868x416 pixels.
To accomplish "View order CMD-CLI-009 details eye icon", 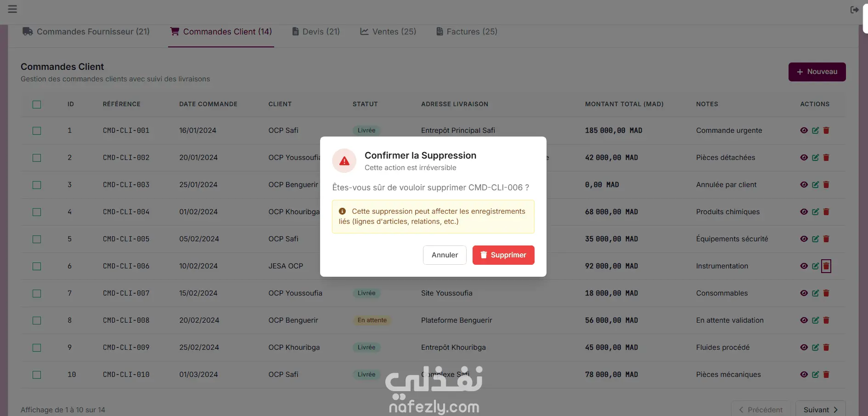I will (x=804, y=348).
